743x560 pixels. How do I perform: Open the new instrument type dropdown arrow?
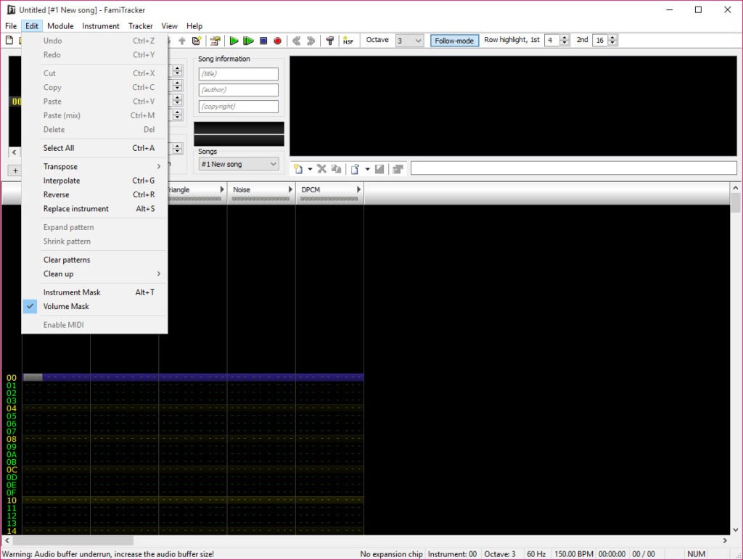click(310, 169)
